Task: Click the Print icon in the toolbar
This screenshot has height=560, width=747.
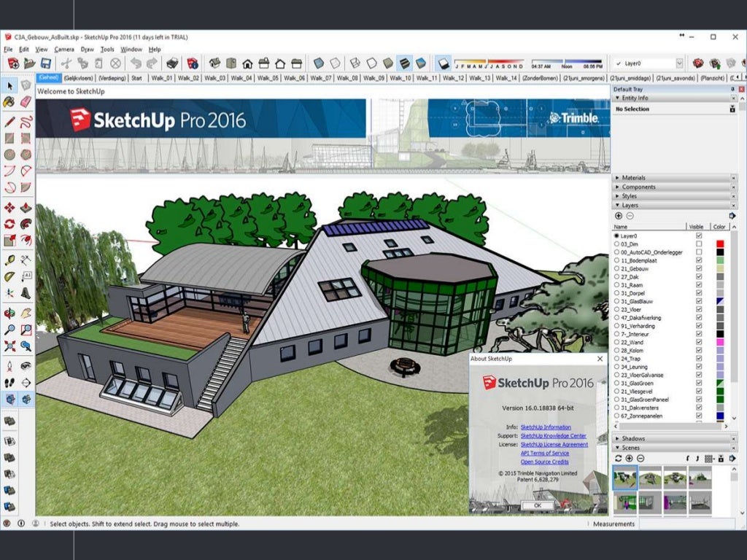Action: click(x=172, y=63)
